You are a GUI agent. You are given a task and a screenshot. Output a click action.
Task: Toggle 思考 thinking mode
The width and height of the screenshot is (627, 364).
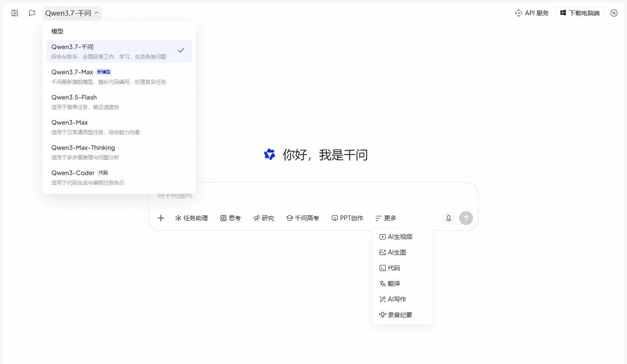pyautogui.click(x=230, y=218)
